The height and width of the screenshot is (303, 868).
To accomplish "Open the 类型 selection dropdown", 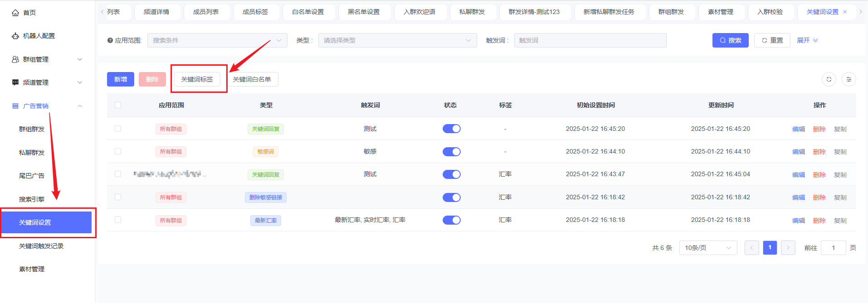I will (x=397, y=40).
